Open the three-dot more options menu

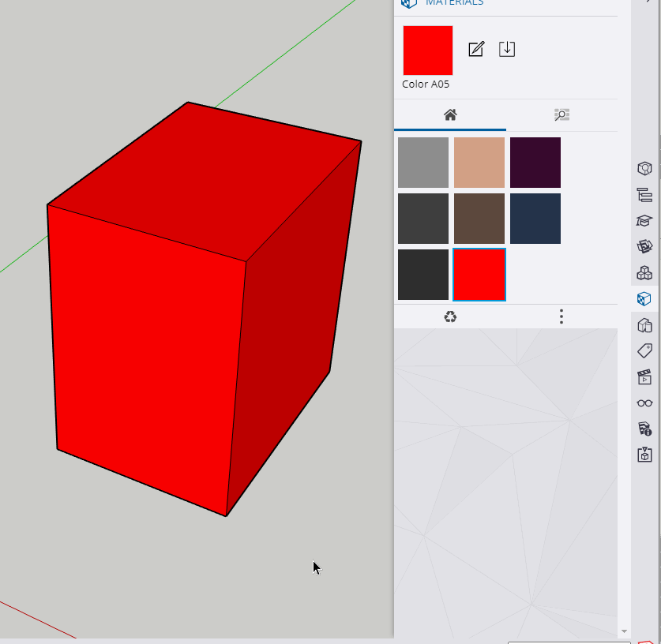(561, 316)
